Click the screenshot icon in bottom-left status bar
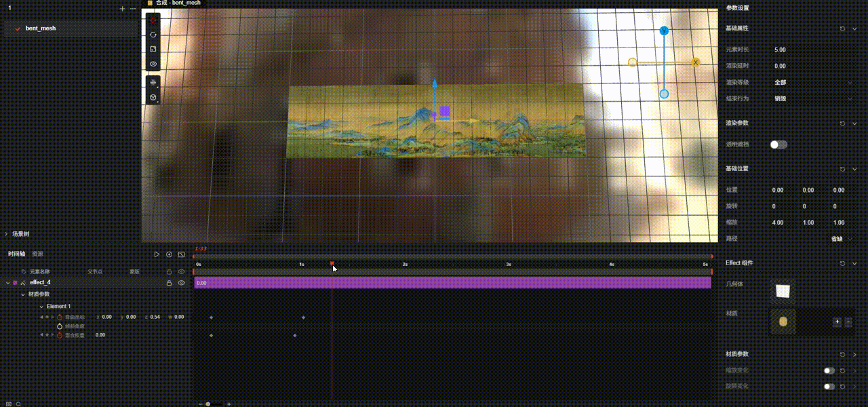Screen dimensions: 868x407 point(8,404)
